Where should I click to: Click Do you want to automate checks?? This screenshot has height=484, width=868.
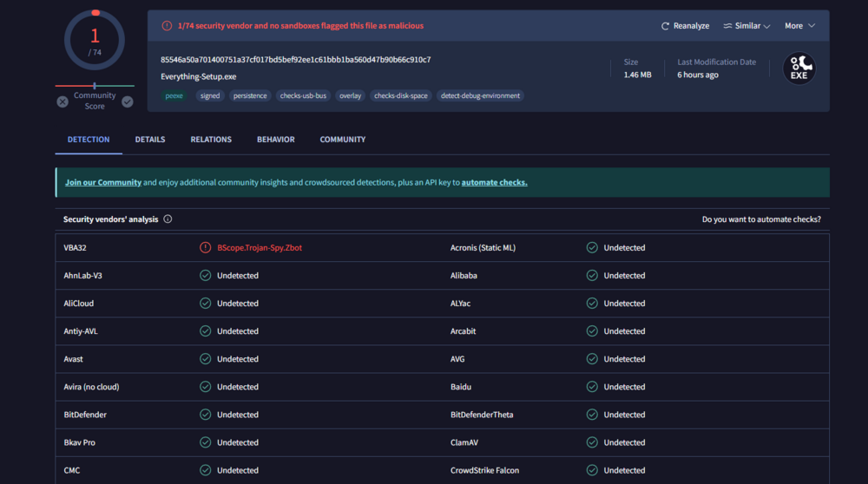761,219
